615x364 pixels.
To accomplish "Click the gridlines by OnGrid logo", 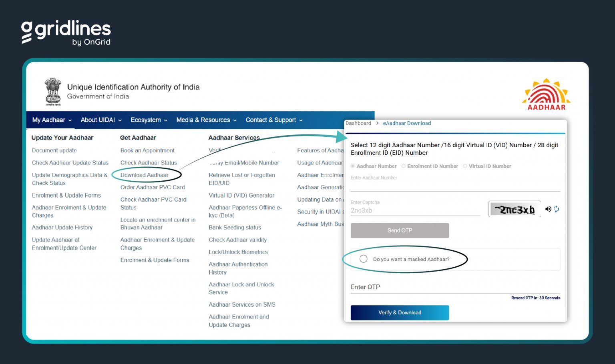I will coord(66,33).
